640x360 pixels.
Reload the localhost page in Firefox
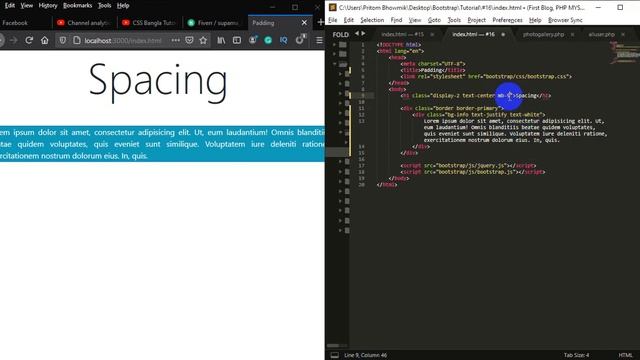click(x=29, y=40)
